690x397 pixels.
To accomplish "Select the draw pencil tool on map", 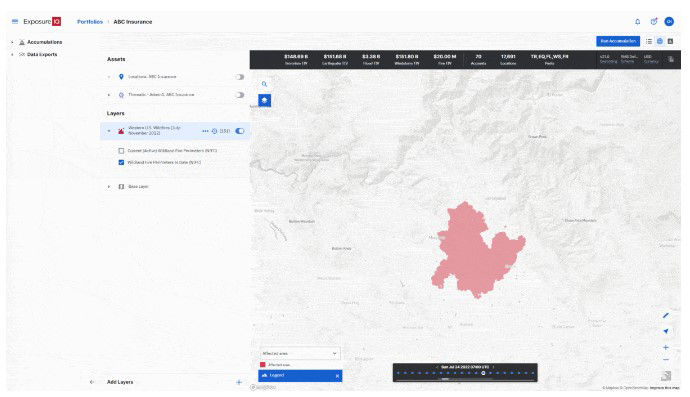I will pos(666,315).
